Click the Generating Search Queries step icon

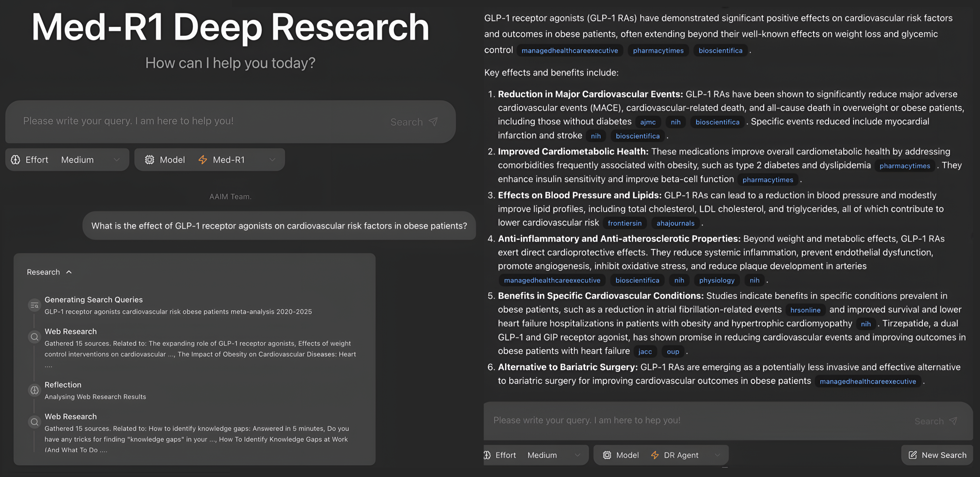pos(35,305)
